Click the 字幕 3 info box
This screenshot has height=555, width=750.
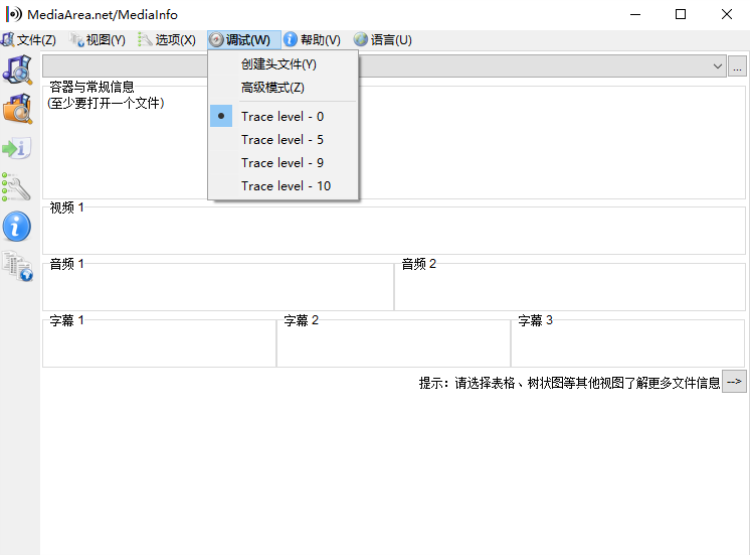628,344
